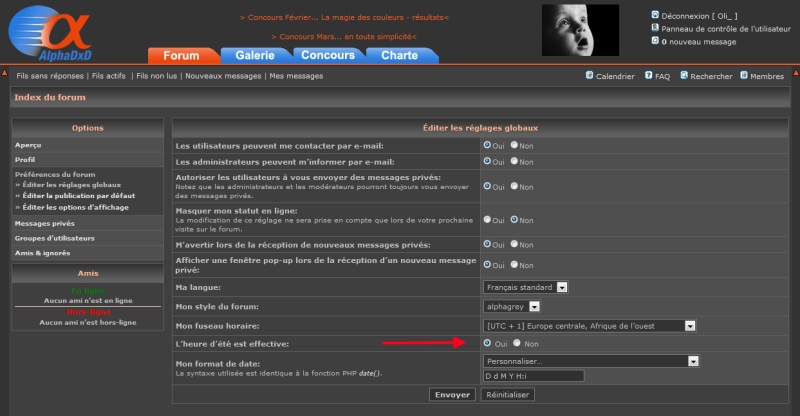The image size is (800, 416).
Task: Select Oui for daylight saving time
Action: tap(487, 343)
